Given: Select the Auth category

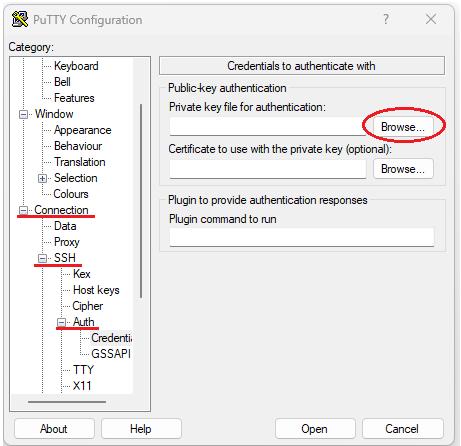Looking at the screenshot, I should click(x=84, y=322).
